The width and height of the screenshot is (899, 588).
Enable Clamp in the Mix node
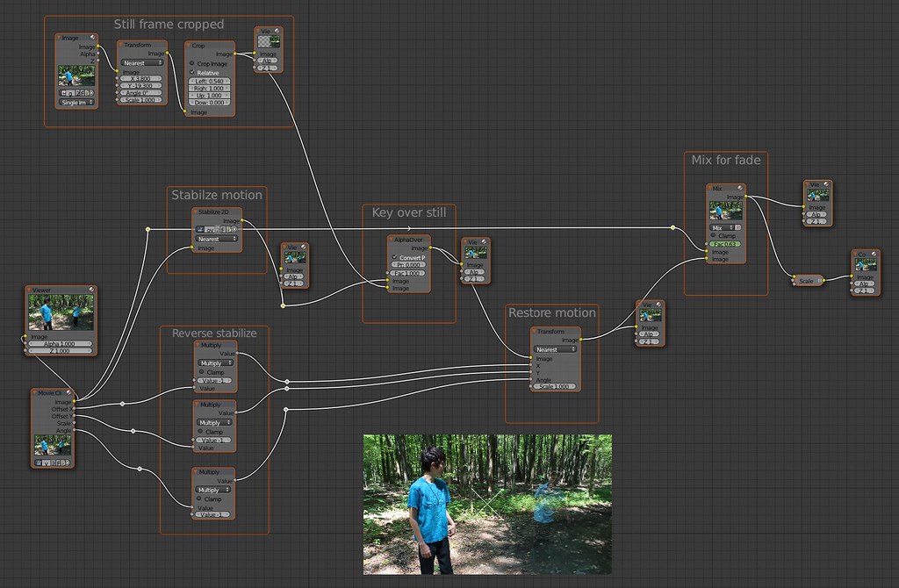point(713,235)
